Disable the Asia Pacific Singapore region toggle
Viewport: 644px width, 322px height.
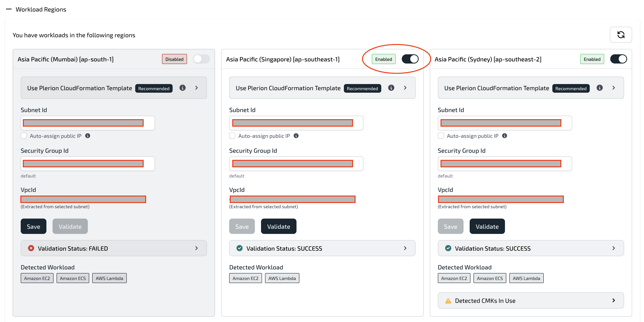click(410, 59)
